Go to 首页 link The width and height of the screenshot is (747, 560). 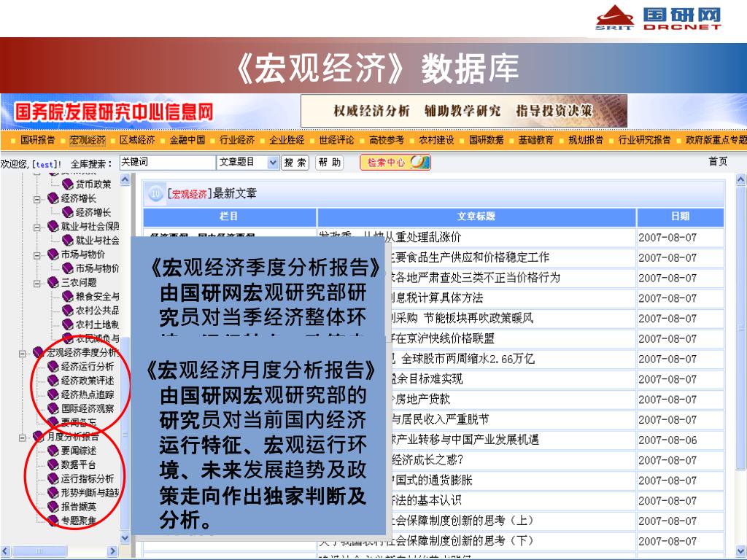pyautogui.click(x=718, y=161)
